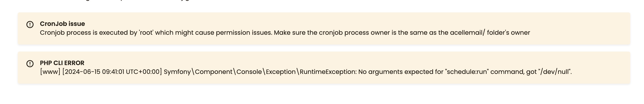Click the word 'root' in cronjob warning
Image resolution: width=644 pixels, height=104 pixels.
[146, 33]
